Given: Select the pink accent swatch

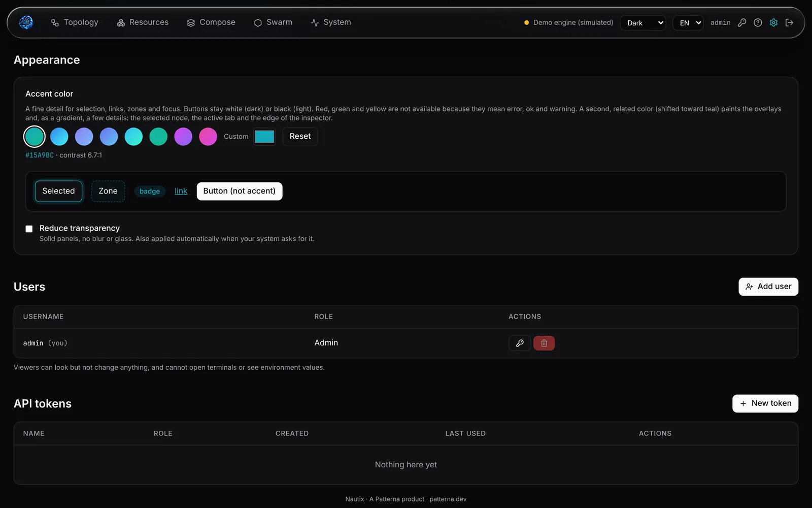Looking at the screenshot, I should point(208,136).
